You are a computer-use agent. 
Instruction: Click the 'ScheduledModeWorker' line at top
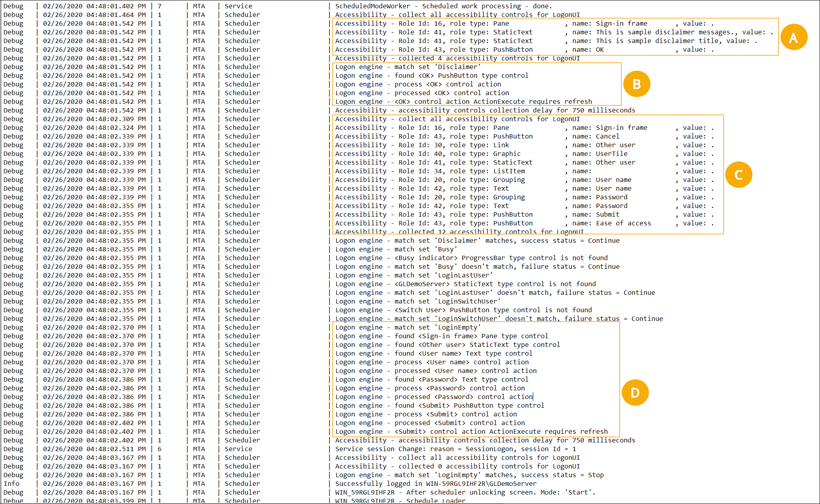point(443,6)
